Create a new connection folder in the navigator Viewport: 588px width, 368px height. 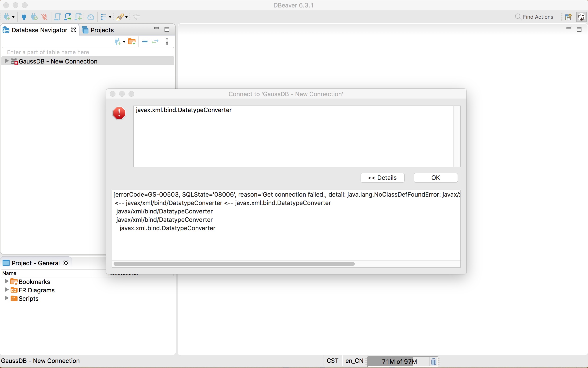pyautogui.click(x=132, y=42)
